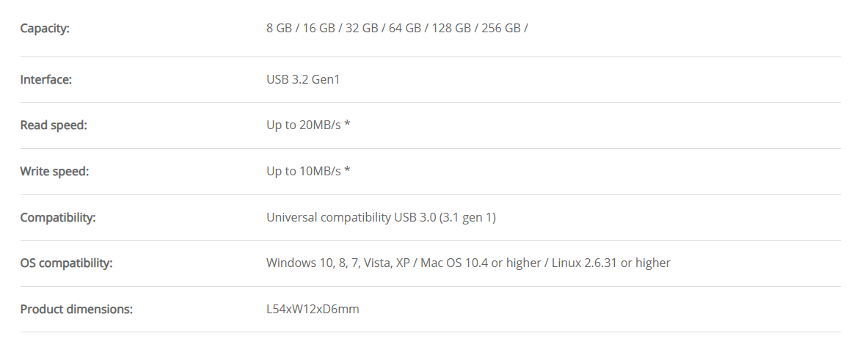Click the "Up to 10MB/s" write speed value
Viewport: 868px width, 347px height.
coord(304,171)
